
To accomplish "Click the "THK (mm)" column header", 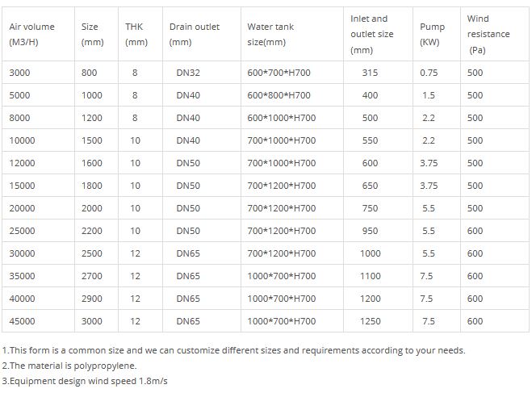I will 136,35.
